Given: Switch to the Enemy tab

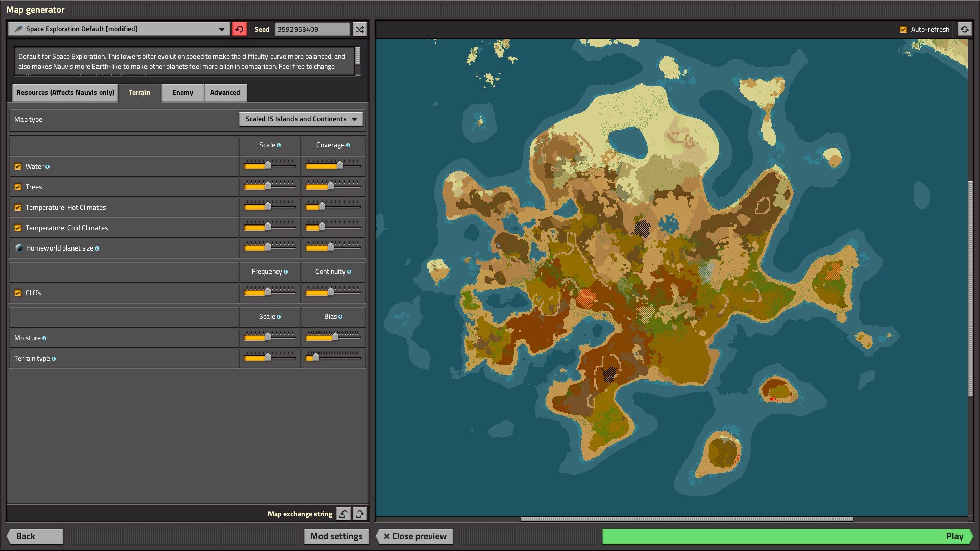Looking at the screenshot, I should pos(183,92).
